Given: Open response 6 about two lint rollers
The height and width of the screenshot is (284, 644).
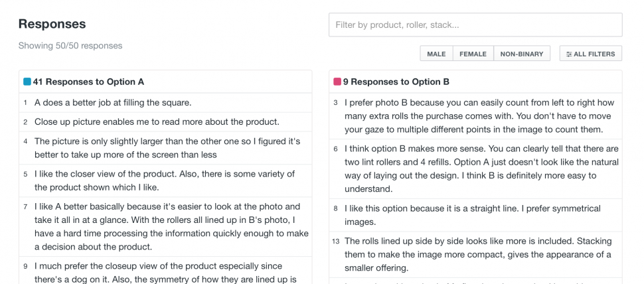Looking at the screenshot, I should [x=475, y=169].
